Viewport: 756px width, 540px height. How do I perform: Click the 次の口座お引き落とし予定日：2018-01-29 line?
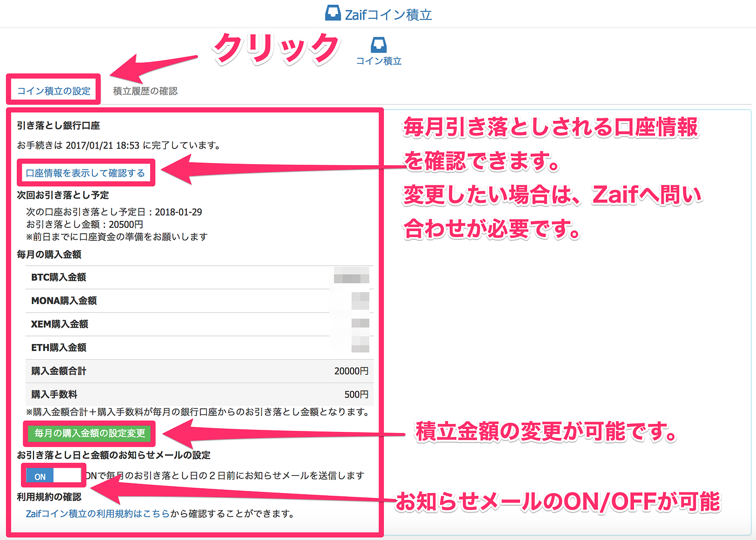pyautogui.click(x=114, y=212)
